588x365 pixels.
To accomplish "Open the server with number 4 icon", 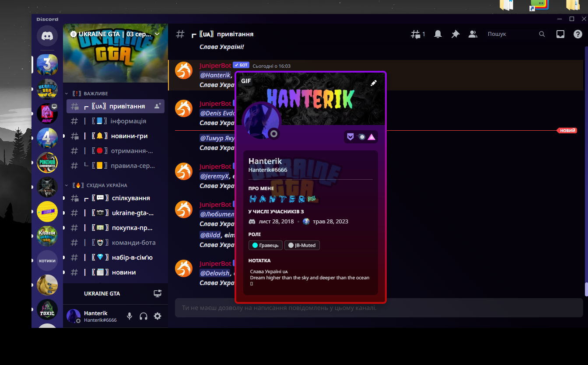I will coord(47,138).
